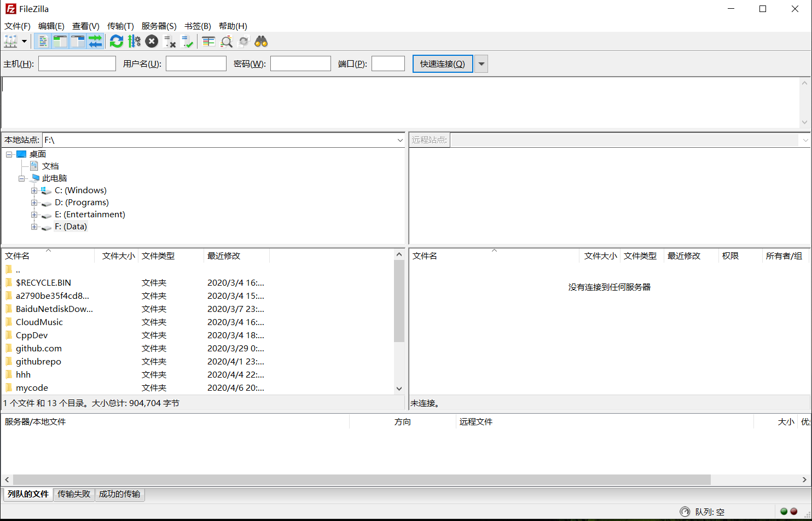
Task: Expand the D: (Programs) tree node
Action: pos(34,202)
